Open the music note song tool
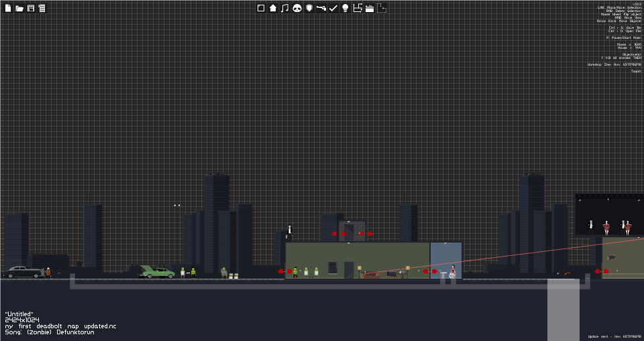 point(284,8)
